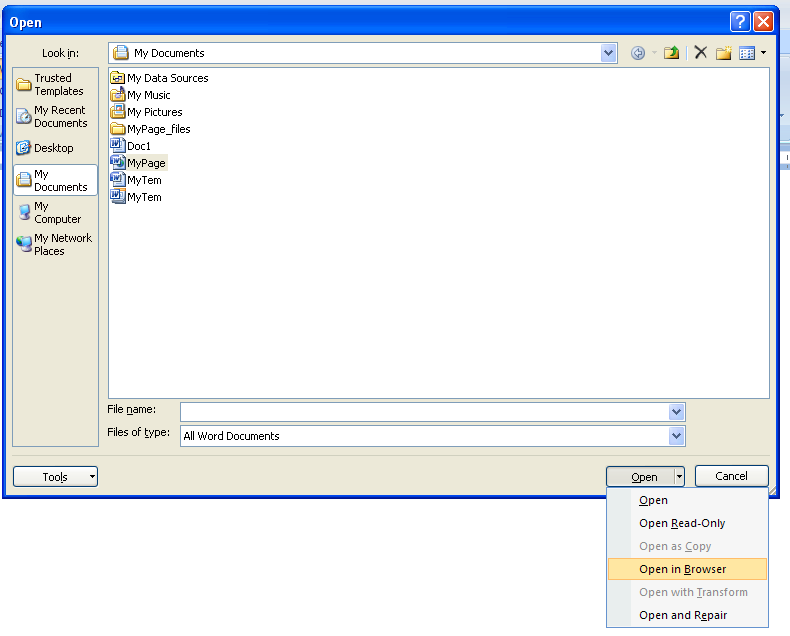Select the MyPage_files folder name
The image size is (790, 636).
159,129
